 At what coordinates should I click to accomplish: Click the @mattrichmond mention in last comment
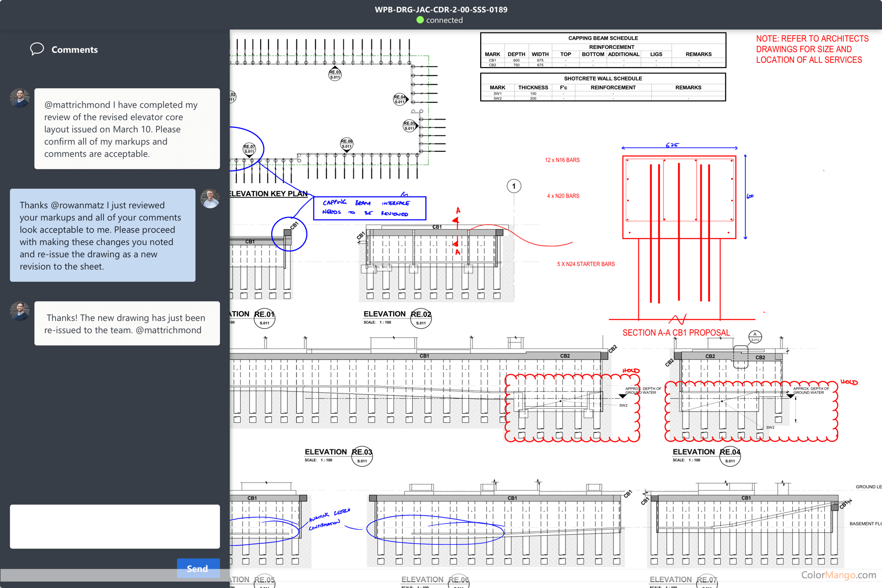click(169, 330)
